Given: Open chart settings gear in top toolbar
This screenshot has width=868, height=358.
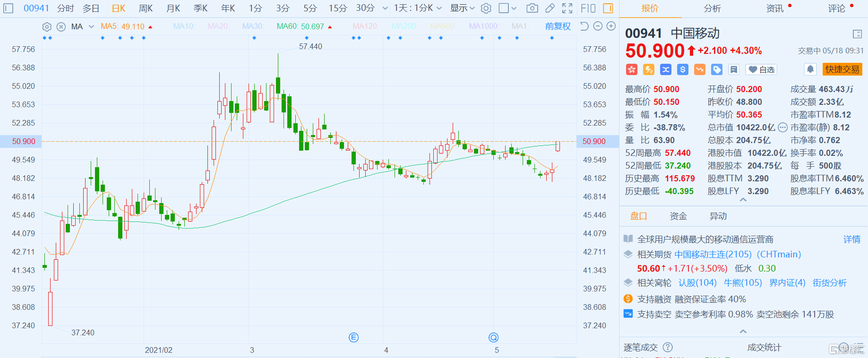Looking at the screenshot, I should pyautogui.click(x=486, y=8).
